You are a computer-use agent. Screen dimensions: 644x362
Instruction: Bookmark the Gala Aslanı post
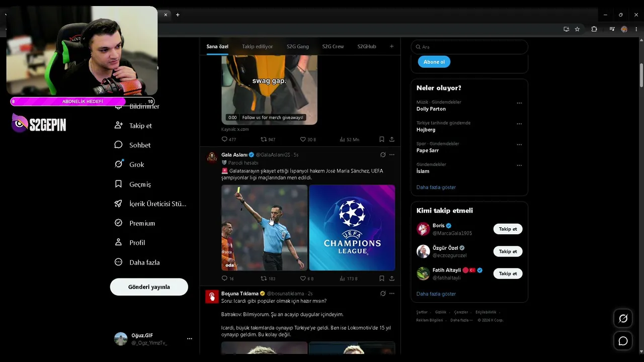pos(381,278)
